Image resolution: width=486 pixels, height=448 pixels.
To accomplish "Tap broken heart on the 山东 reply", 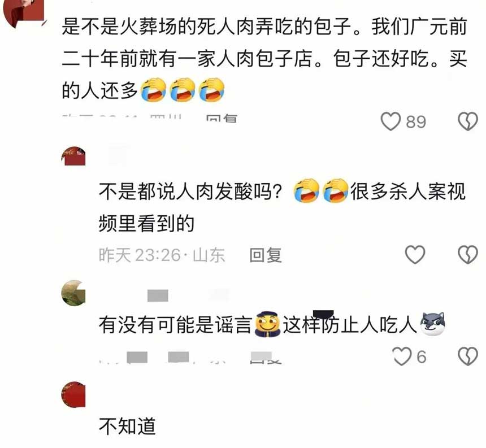I will point(468,255).
